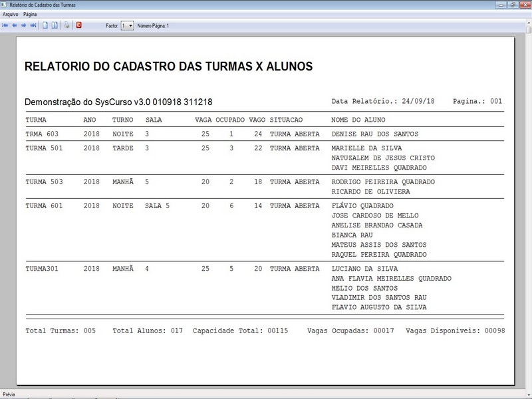This screenshot has height=399, width=532.
Task: Click student 'FLÁVIO QUADRADO'
Action: point(362,206)
